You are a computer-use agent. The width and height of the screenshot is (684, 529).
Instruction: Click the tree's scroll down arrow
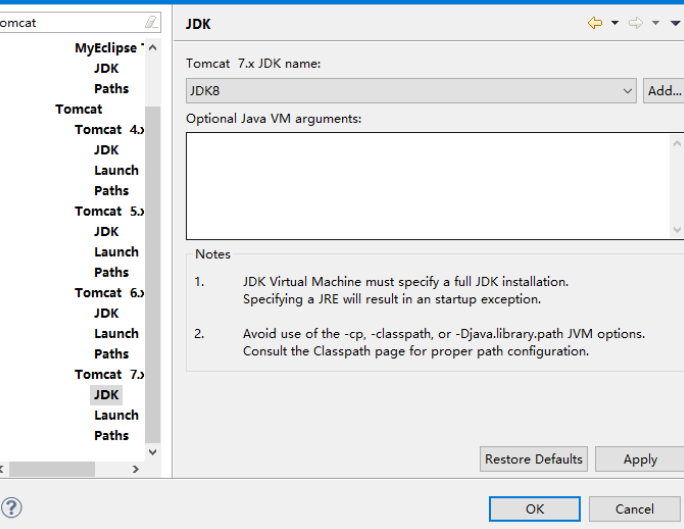[x=153, y=452]
